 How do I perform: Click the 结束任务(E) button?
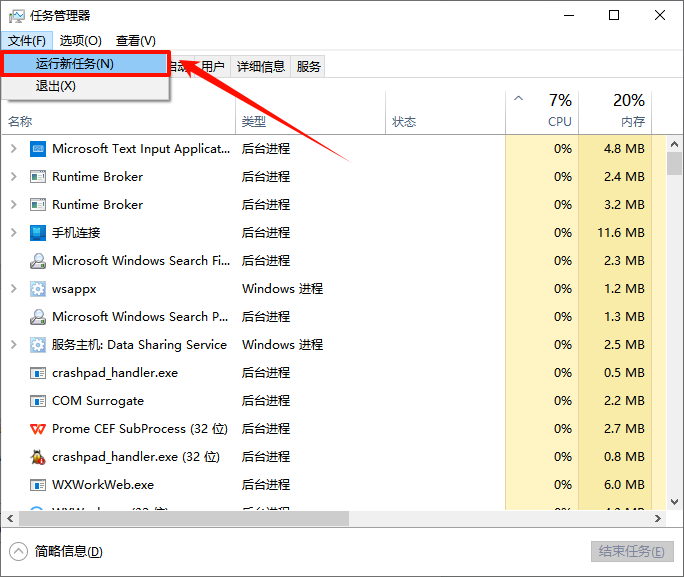click(632, 551)
